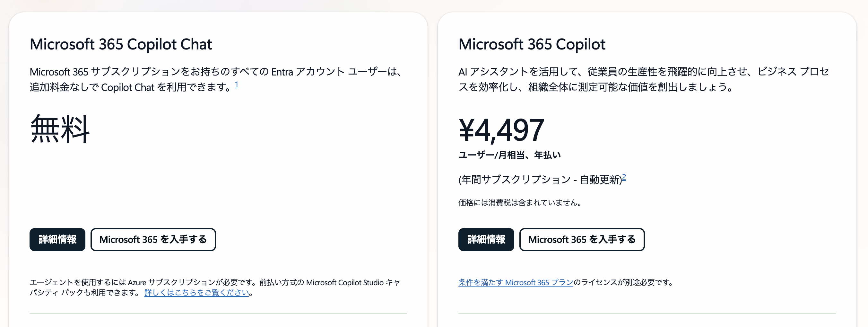Viewport: 868px width, 327px height.
Task: Click the ライセンスが別途必要です text
Action: tap(623, 282)
